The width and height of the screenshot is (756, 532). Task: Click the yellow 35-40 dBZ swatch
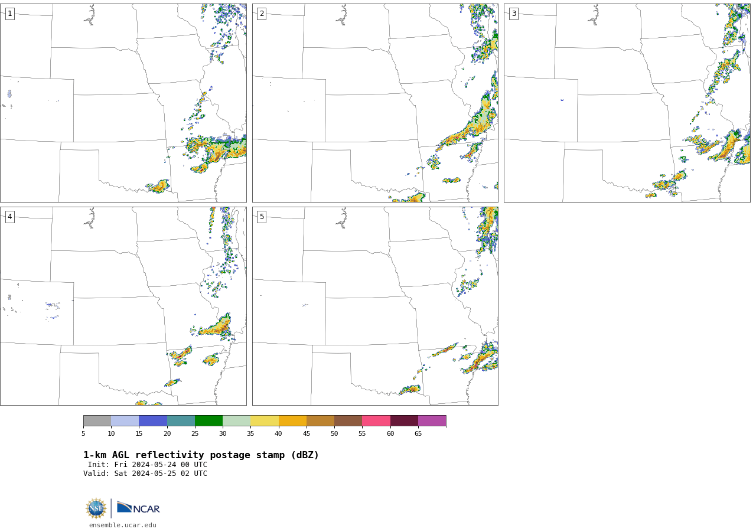[265, 421]
